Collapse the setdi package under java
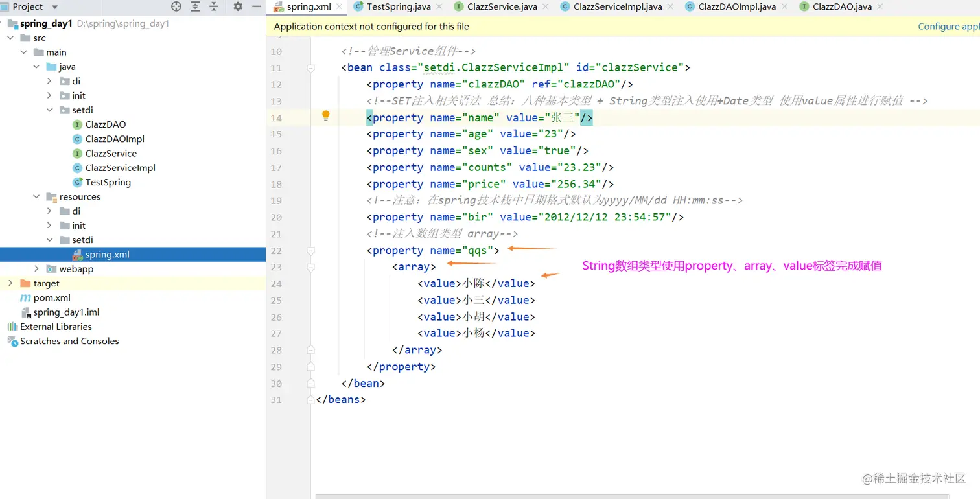The image size is (980, 499). [x=49, y=110]
